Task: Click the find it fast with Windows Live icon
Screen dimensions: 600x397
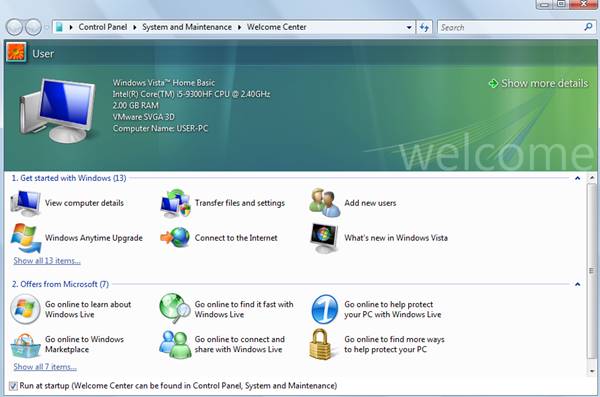Action: 175,308
